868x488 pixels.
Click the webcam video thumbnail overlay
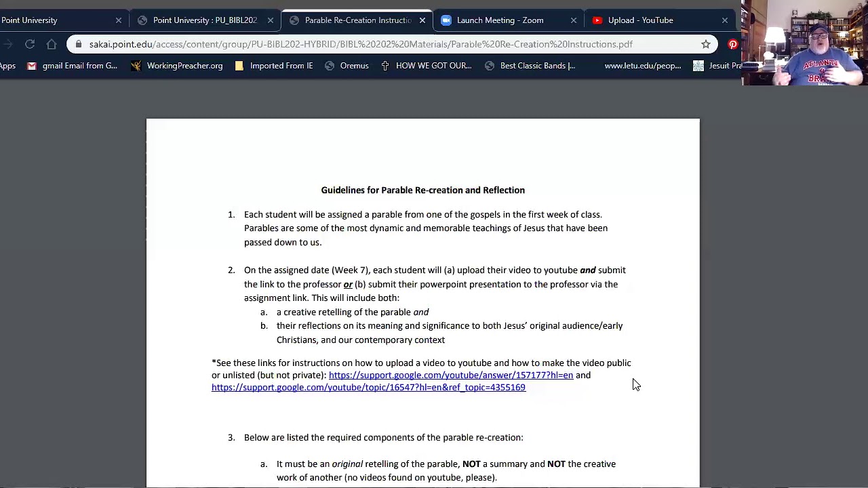click(x=805, y=43)
